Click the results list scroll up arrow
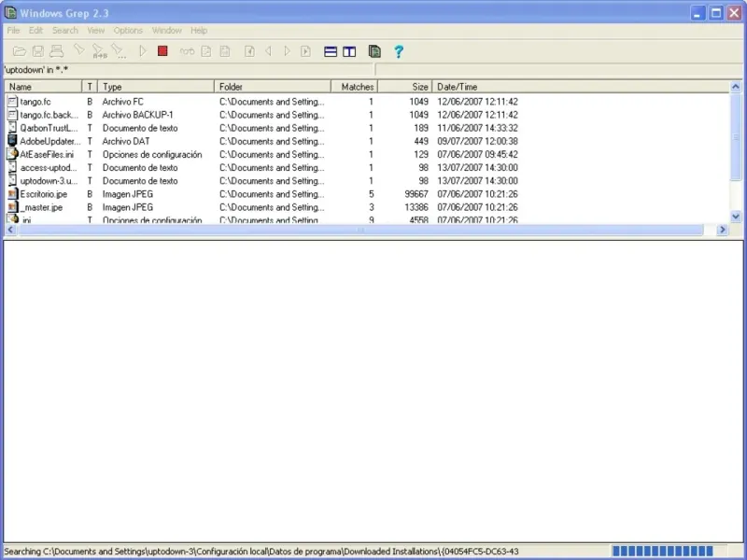The height and width of the screenshot is (560, 747). tap(736, 87)
